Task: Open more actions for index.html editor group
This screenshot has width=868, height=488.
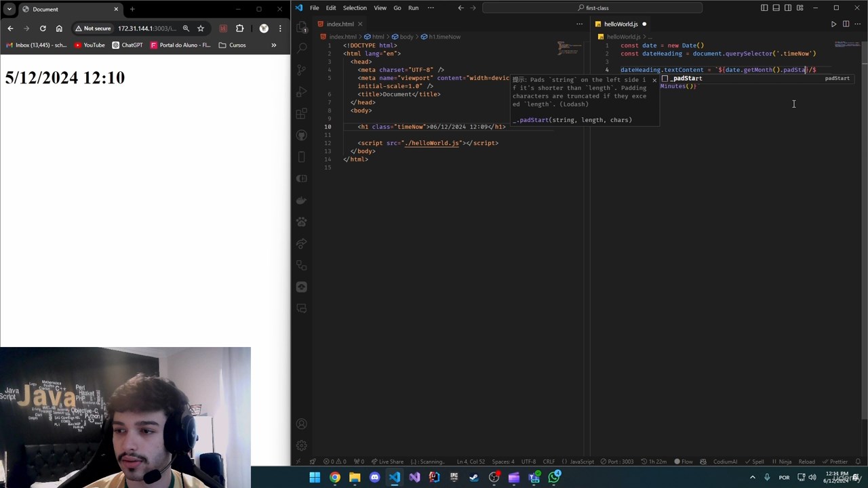Action: click(x=579, y=24)
